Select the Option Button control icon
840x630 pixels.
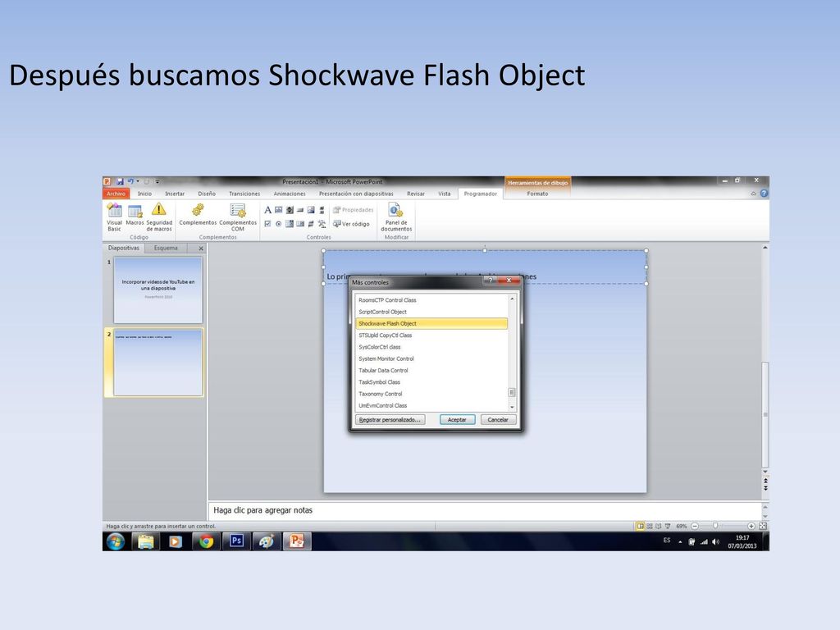279,224
